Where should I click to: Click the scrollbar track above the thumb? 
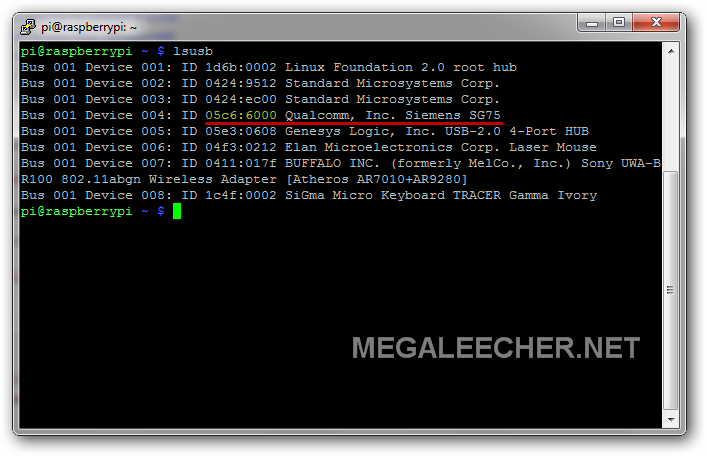pyautogui.click(x=671, y=115)
